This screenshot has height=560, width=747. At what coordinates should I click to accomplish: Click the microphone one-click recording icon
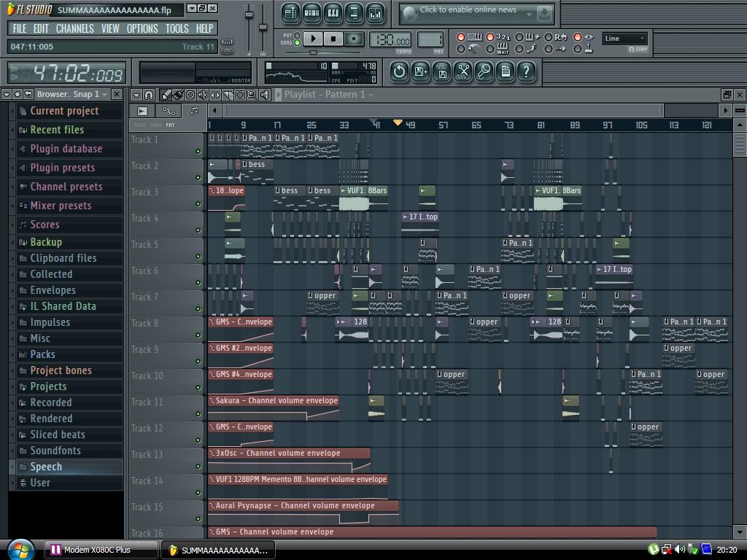pyautogui.click(x=484, y=71)
